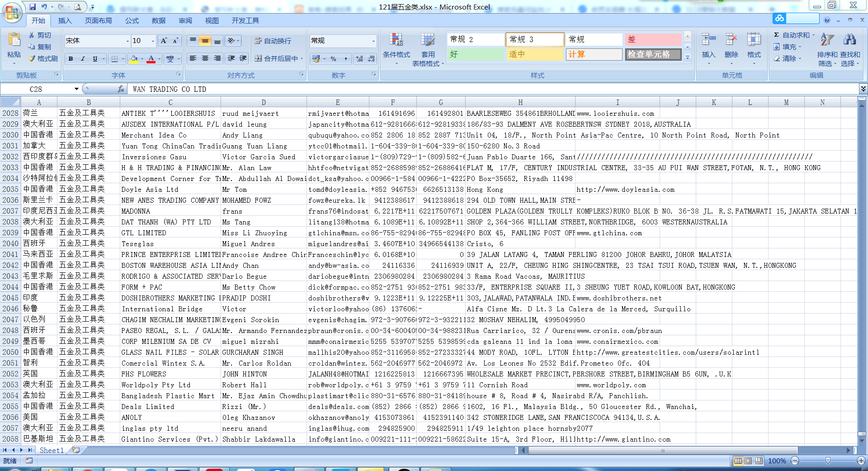
Task: Apply the 好 (Good) cell style
Action: tap(475, 54)
